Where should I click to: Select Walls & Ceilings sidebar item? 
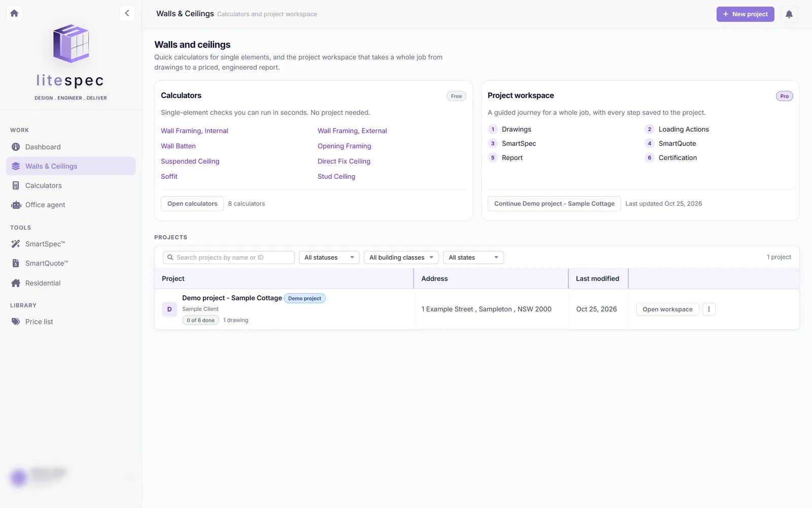coord(71,166)
